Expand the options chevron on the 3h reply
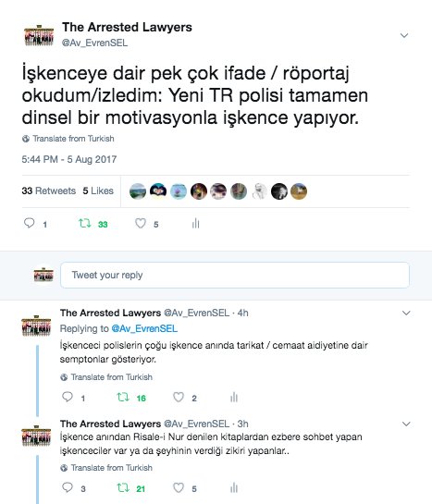This screenshot has width=432, height=504. pyautogui.click(x=406, y=424)
